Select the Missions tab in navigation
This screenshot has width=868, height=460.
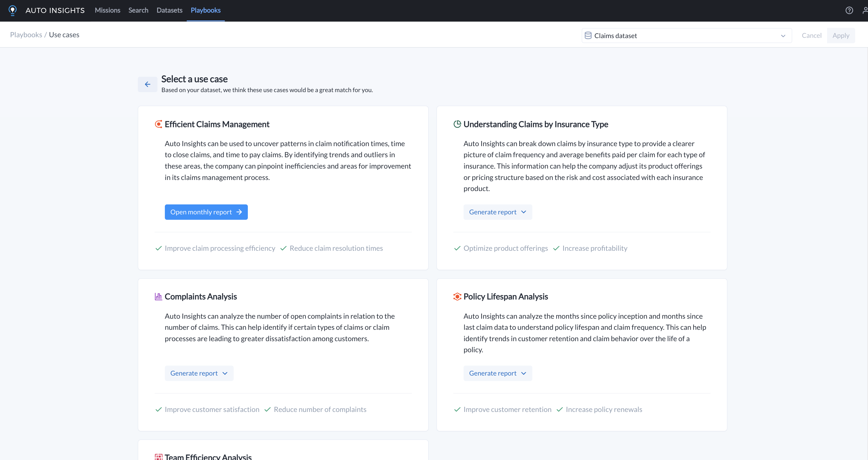pyautogui.click(x=107, y=10)
